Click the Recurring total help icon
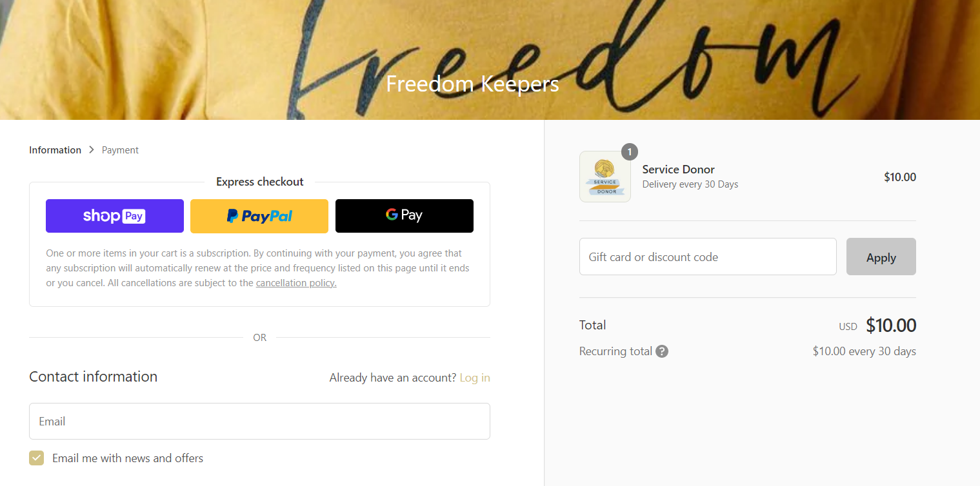Viewport: 980px width, 486px height. tap(662, 351)
